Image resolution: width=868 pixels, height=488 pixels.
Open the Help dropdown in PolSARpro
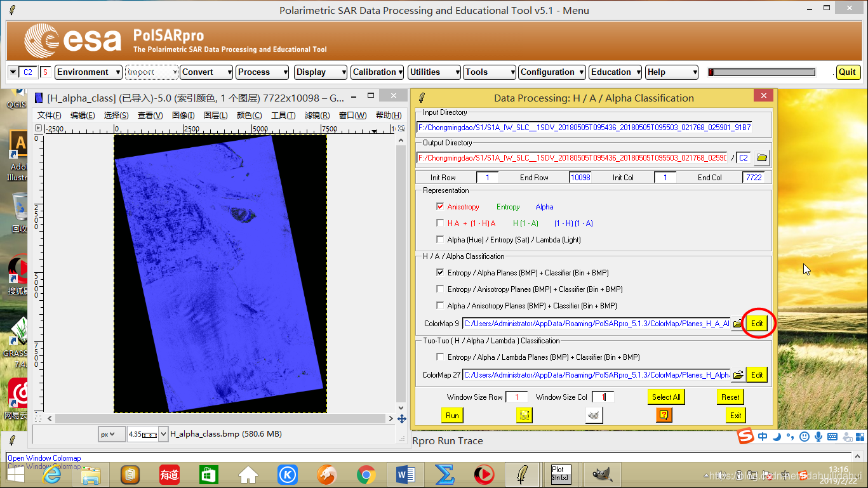tap(672, 72)
